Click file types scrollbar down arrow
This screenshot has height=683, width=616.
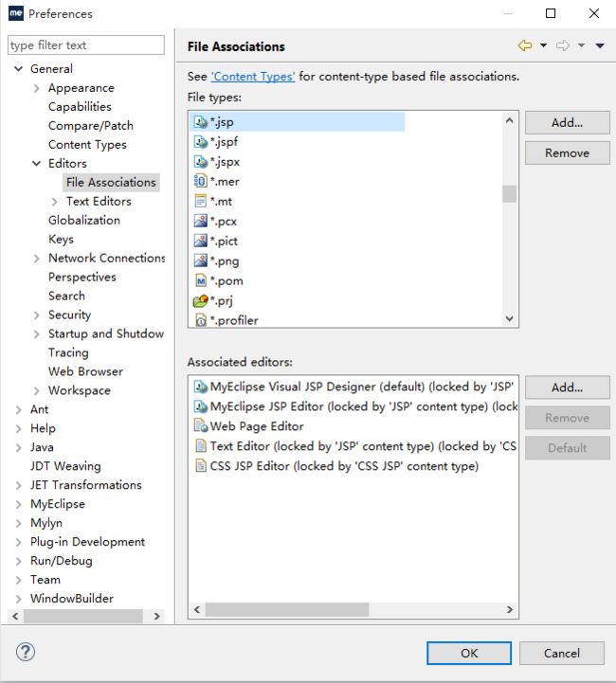tap(509, 319)
